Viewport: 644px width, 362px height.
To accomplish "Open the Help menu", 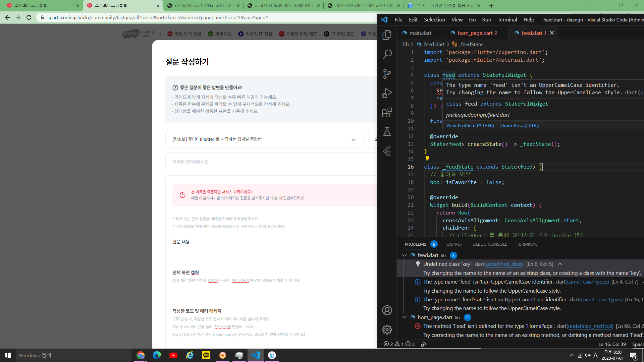I will tap(529, 20).
